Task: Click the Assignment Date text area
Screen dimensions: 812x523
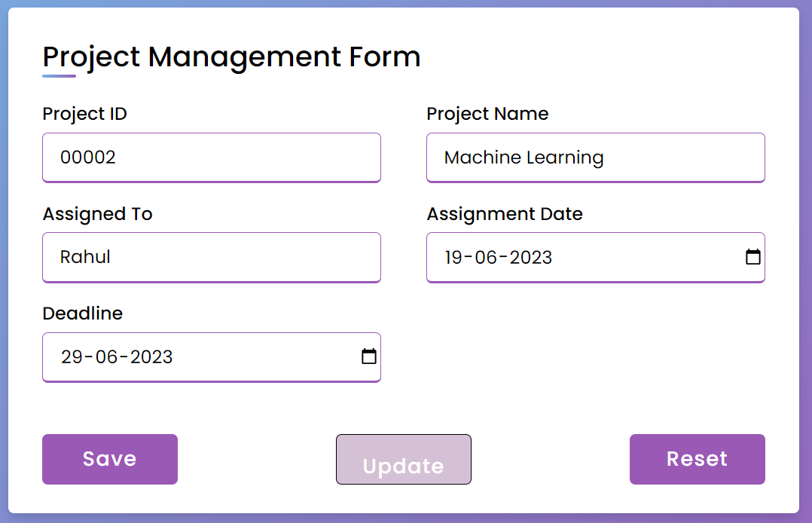Action: (588, 257)
